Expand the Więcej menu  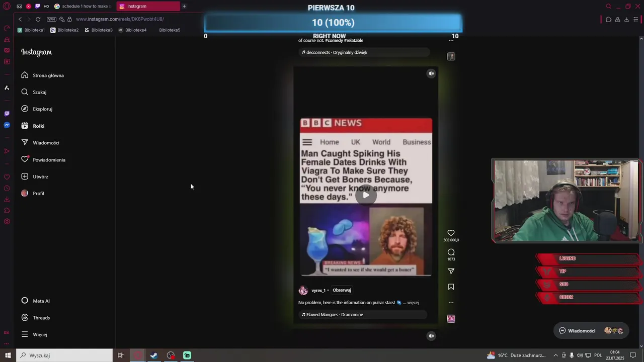tap(34, 334)
